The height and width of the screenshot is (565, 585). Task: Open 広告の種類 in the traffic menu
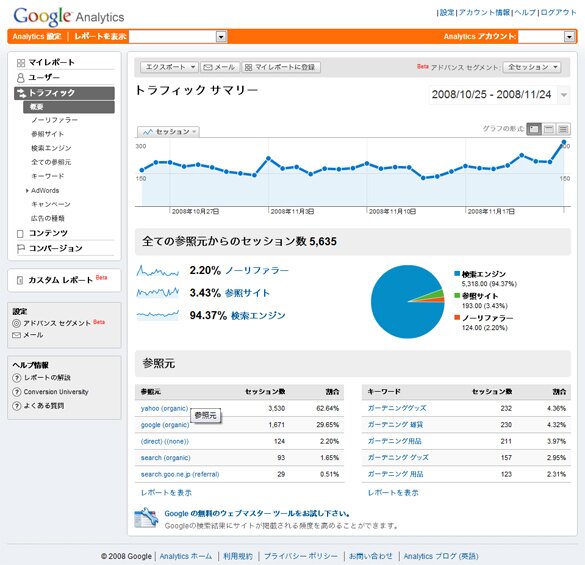47,218
